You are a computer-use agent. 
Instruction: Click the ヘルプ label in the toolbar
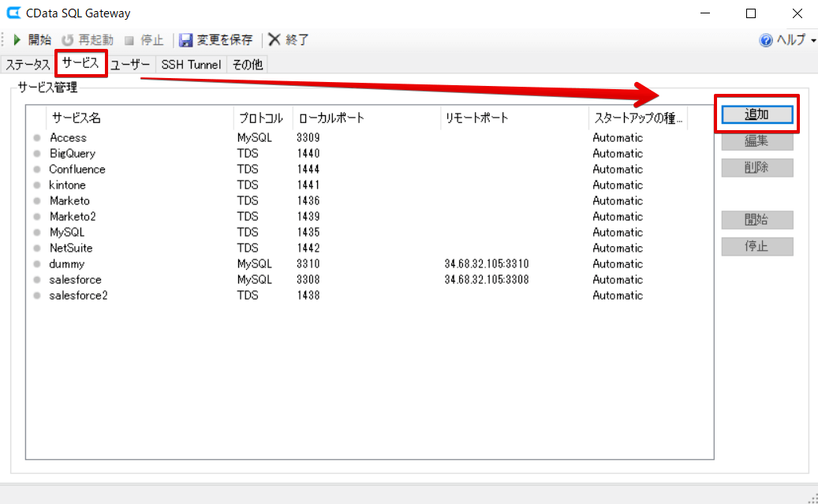point(791,39)
